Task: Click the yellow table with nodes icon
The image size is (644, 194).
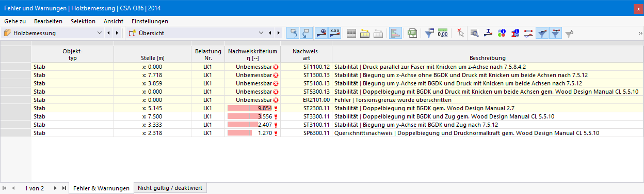Action: (x=365, y=33)
